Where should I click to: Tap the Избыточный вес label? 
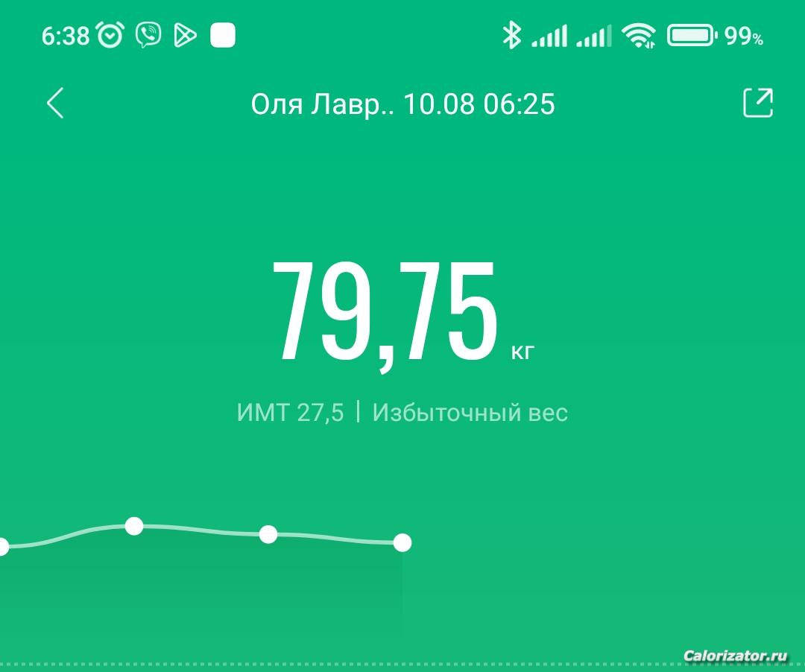(470, 413)
